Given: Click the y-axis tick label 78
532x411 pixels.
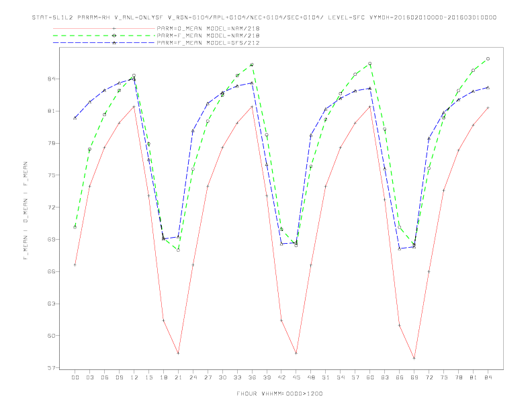Looking at the screenshot, I should pyautogui.click(x=51, y=143).
